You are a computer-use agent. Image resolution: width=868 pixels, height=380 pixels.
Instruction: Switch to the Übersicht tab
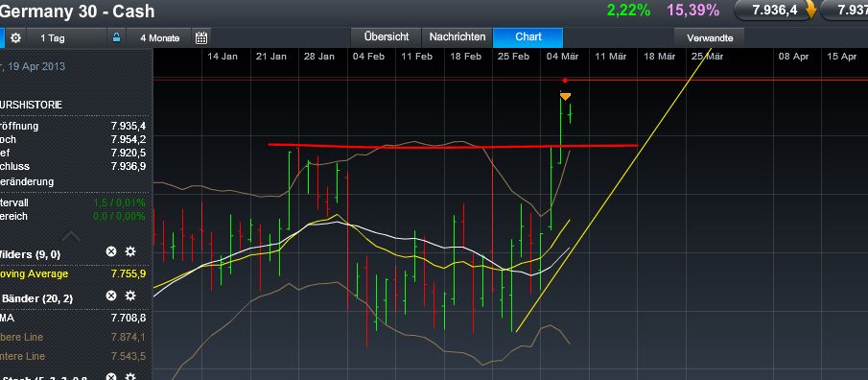(x=387, y=37)
